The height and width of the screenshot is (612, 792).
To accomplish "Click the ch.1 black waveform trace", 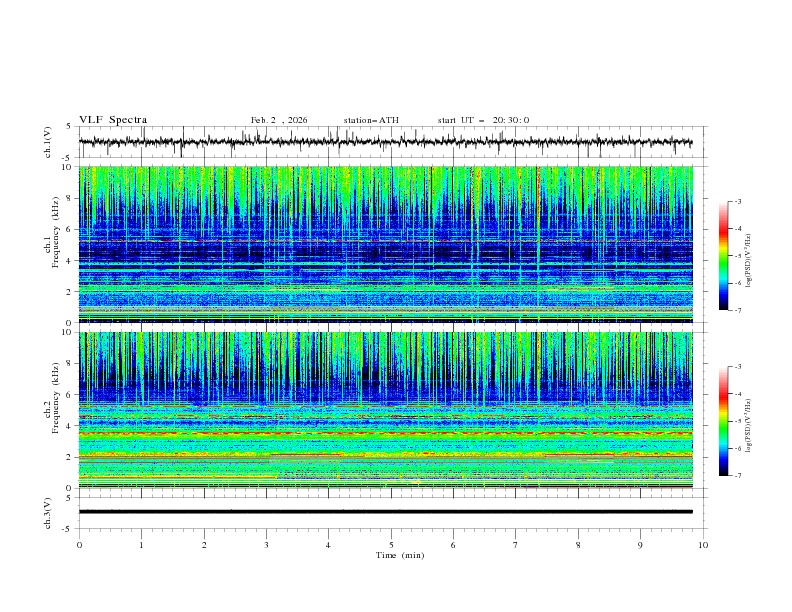I will click(385, 142).
